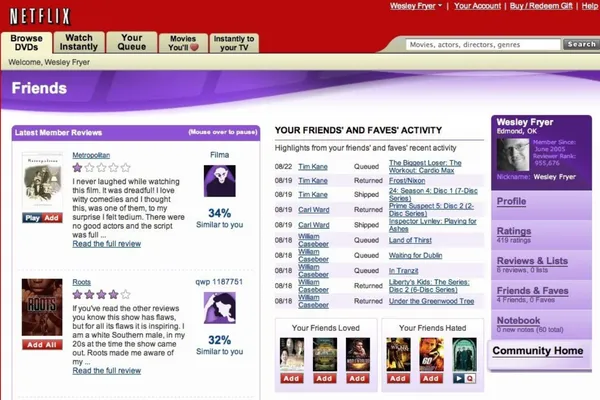Open qwp 1187751 reviewer avatar

pyautogui.click(x=220, y=308)
